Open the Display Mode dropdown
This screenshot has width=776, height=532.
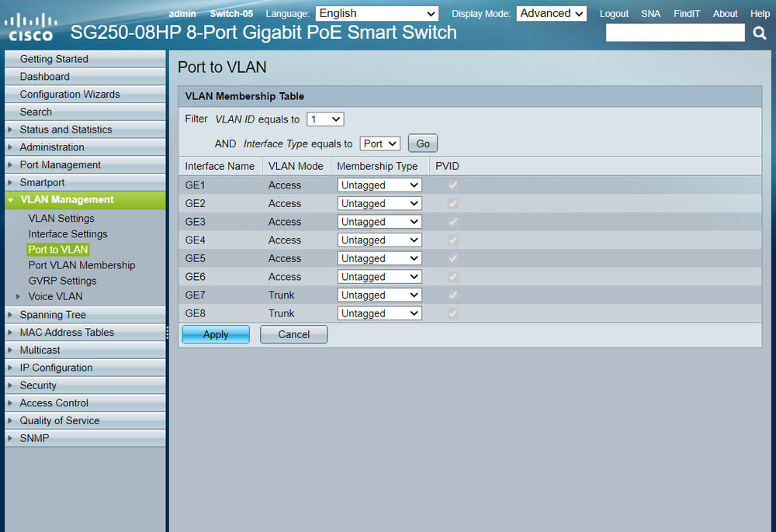pyautogui.click(x=551, y=13)
